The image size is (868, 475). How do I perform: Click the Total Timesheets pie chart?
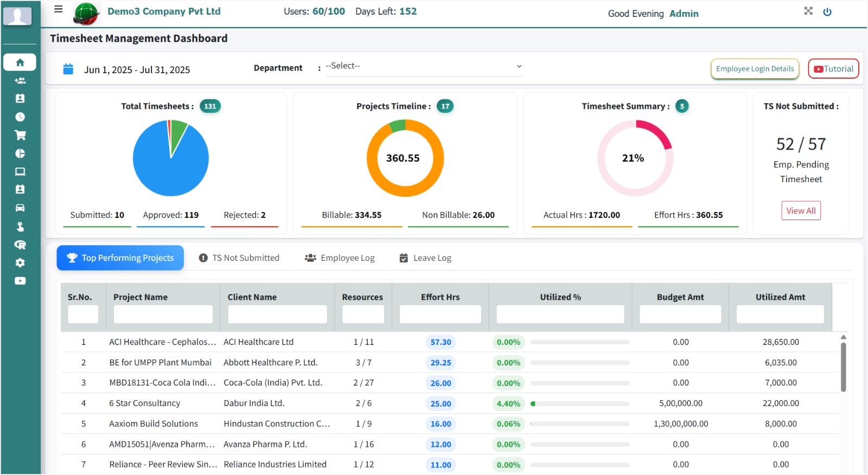(171, 158)
